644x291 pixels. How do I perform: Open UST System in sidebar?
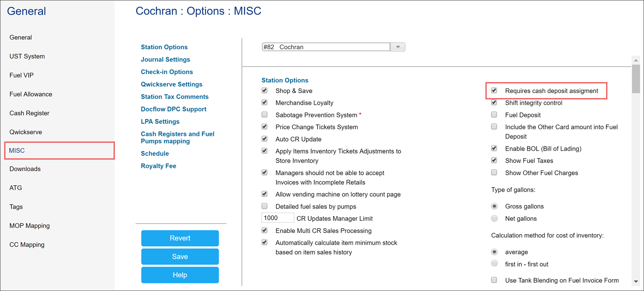(27, 56)
